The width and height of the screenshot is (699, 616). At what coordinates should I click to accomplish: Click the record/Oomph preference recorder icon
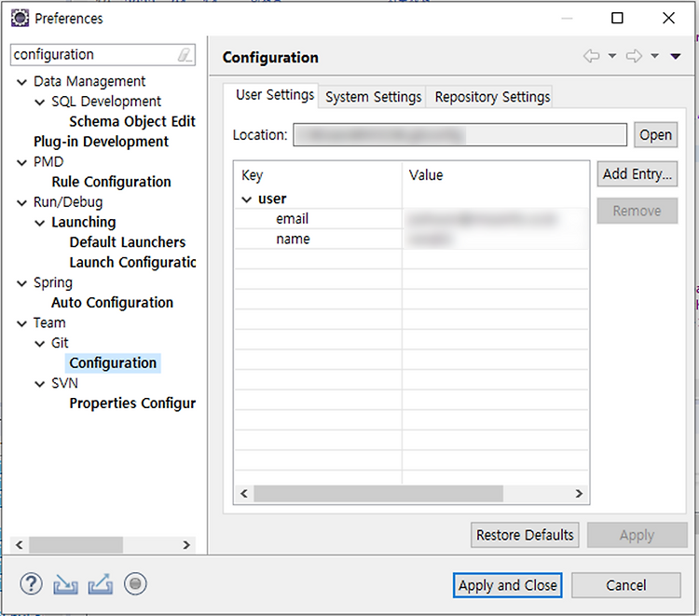click(135, 584)
